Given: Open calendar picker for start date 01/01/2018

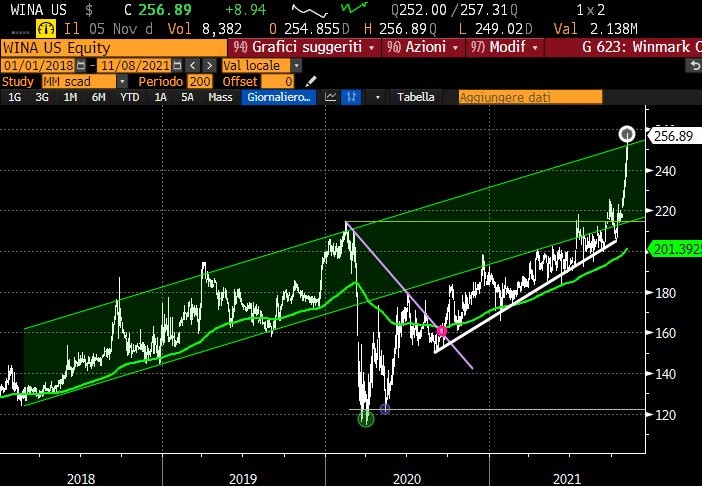Looking at the screenshot, I should pos(81,66).
